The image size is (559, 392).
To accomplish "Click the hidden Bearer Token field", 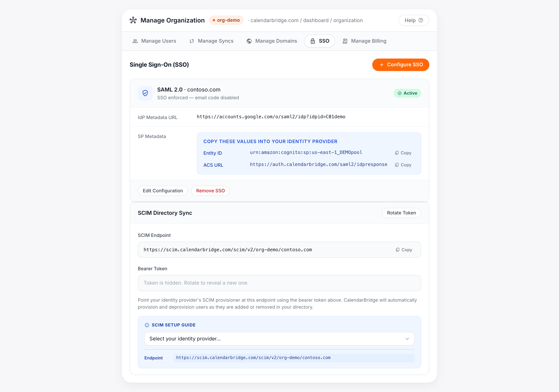I will pyautogui.click(x=279, y=283).
